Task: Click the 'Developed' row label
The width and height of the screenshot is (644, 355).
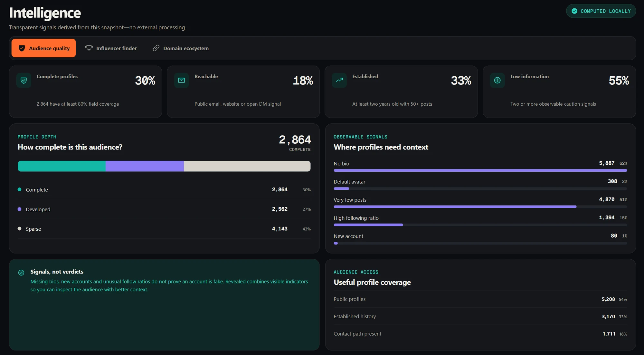Action: (x=38, y=209)
